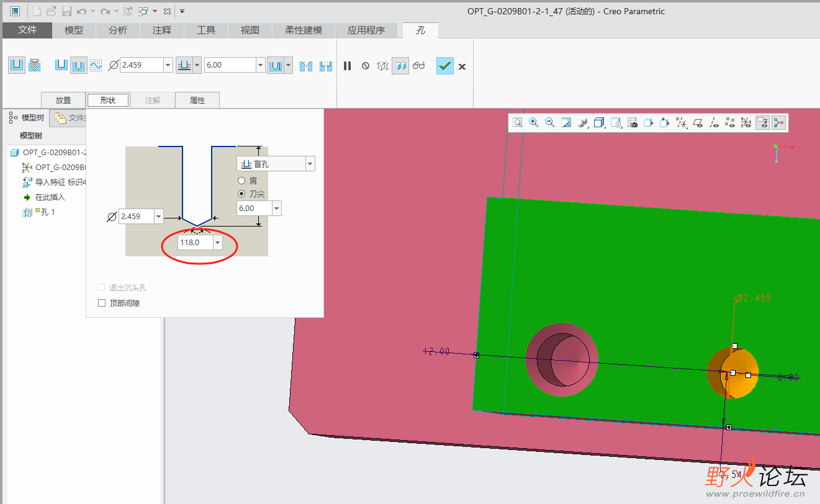The width and height of the screenshot is (820, 504).
Task: Toggle plane display in view toolbar
Action: (x=698, y=123)
